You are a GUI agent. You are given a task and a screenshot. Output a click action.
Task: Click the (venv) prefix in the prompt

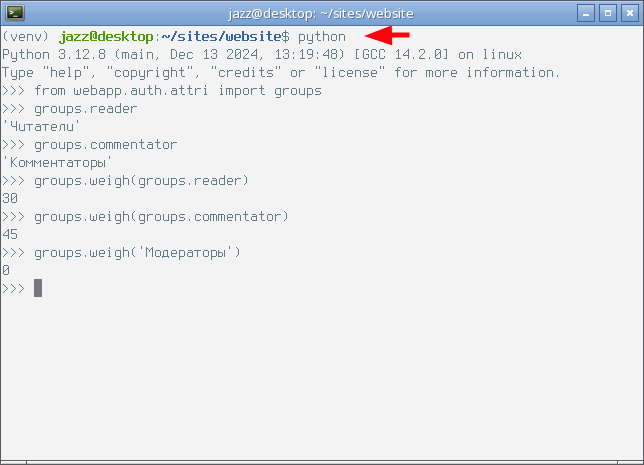25,37
